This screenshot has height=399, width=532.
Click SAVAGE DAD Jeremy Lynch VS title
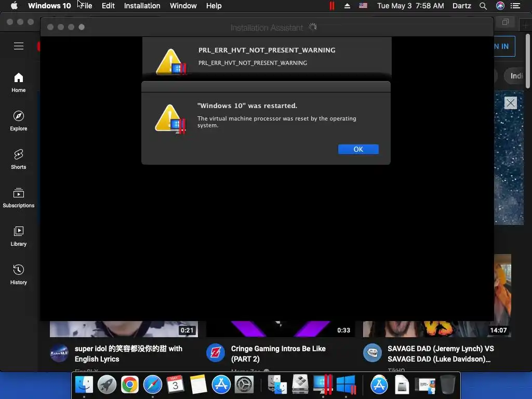(x=441, y=353)
